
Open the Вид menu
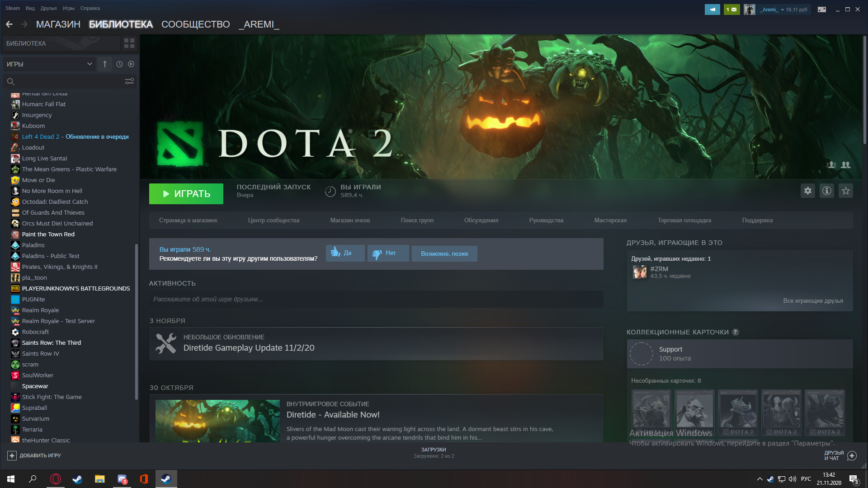(30, 8)
